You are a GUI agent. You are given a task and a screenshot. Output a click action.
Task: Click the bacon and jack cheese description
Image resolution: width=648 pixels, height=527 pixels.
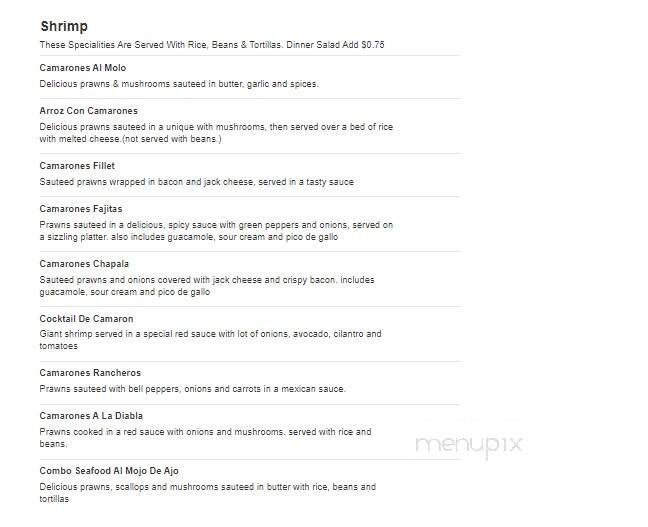point(197,182)
